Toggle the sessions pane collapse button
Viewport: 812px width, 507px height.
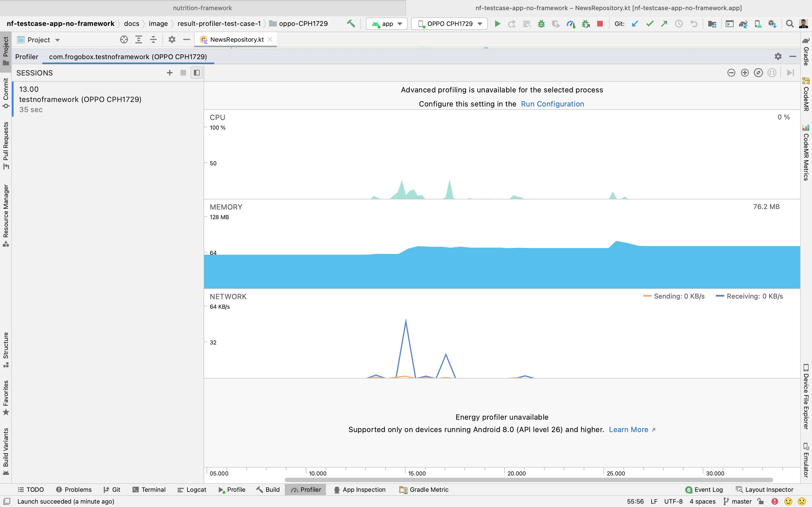197,73
